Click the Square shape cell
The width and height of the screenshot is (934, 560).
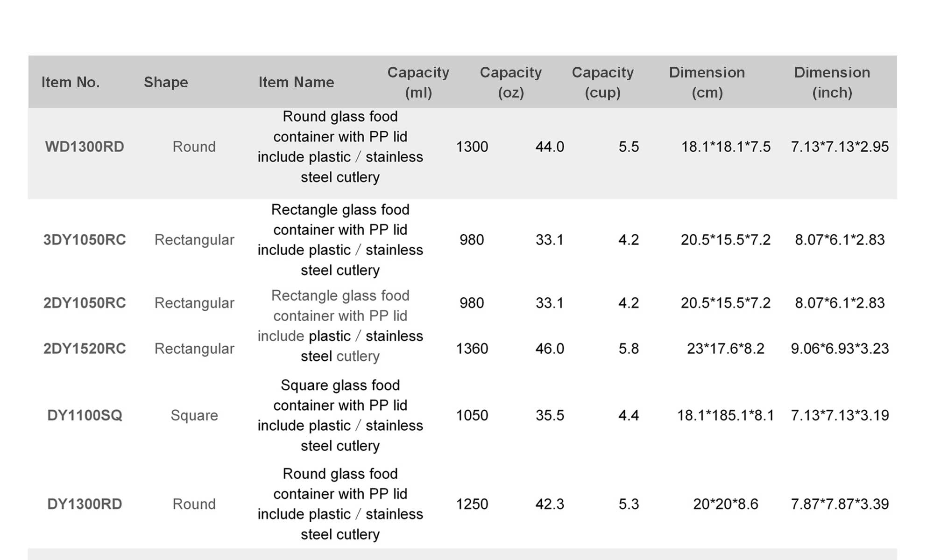[x=194, y=415]
